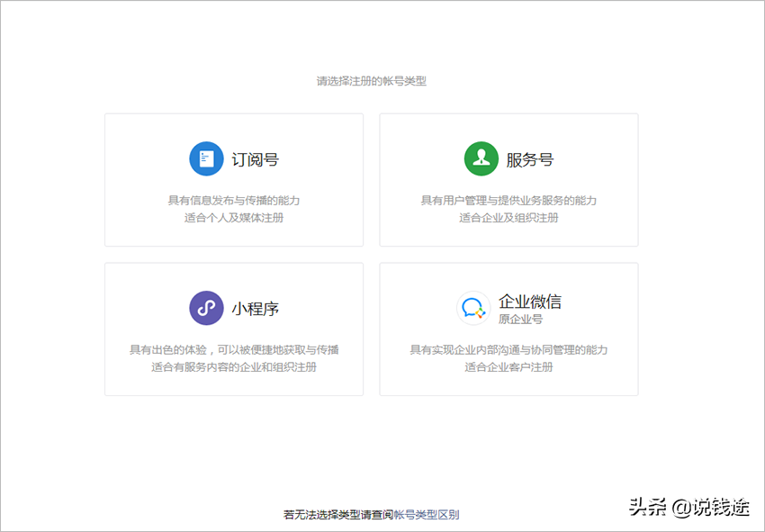
Task: Open the 小程序 registration card
Action: (234, 329)
